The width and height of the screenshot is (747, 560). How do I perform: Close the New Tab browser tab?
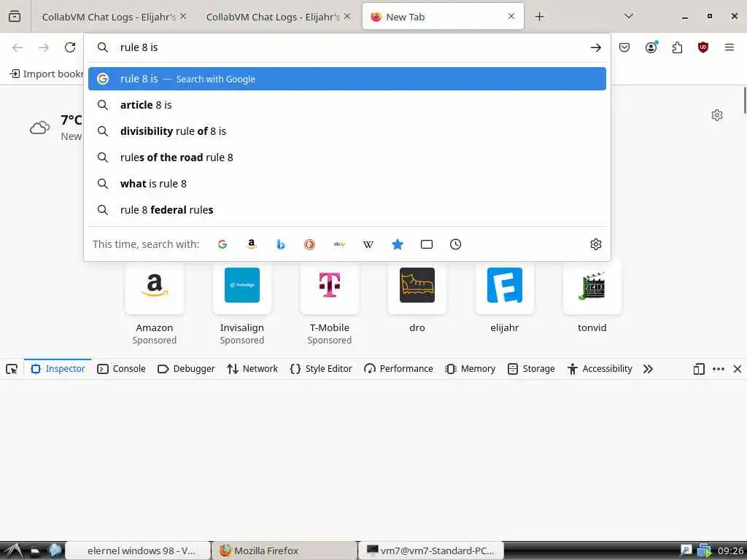click(x=511, y=16)
